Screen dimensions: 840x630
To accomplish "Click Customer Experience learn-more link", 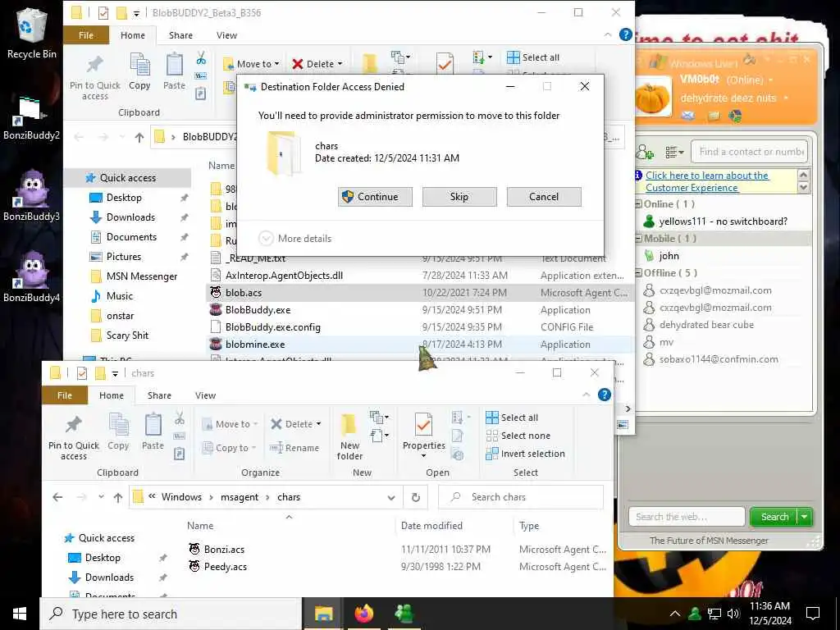I will [706, 181].
